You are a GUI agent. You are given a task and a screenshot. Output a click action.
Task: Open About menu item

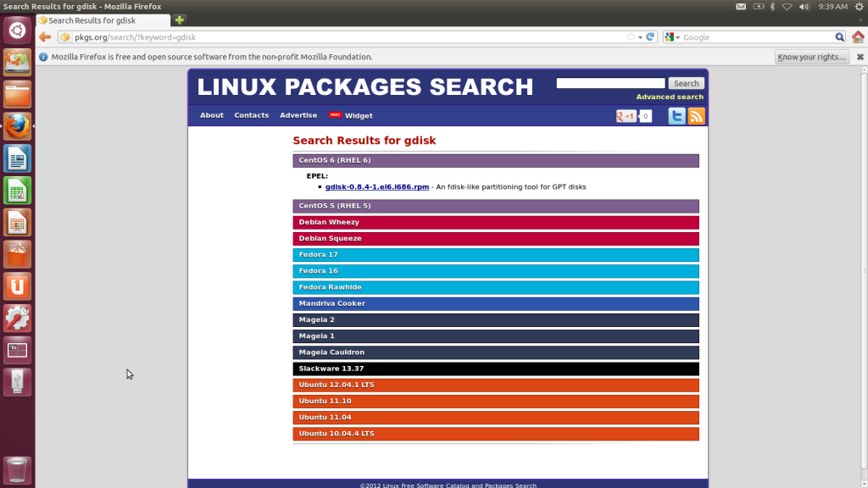point(211,115)
